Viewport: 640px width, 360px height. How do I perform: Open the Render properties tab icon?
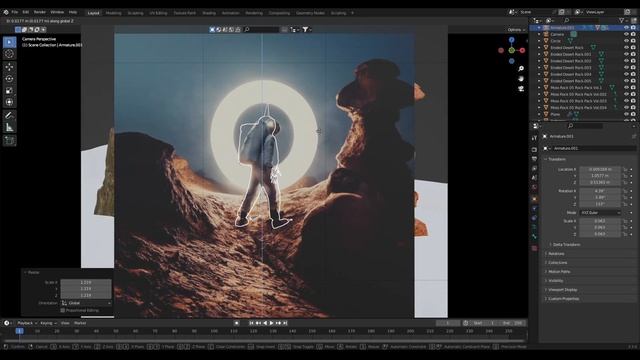pos(534,149)
